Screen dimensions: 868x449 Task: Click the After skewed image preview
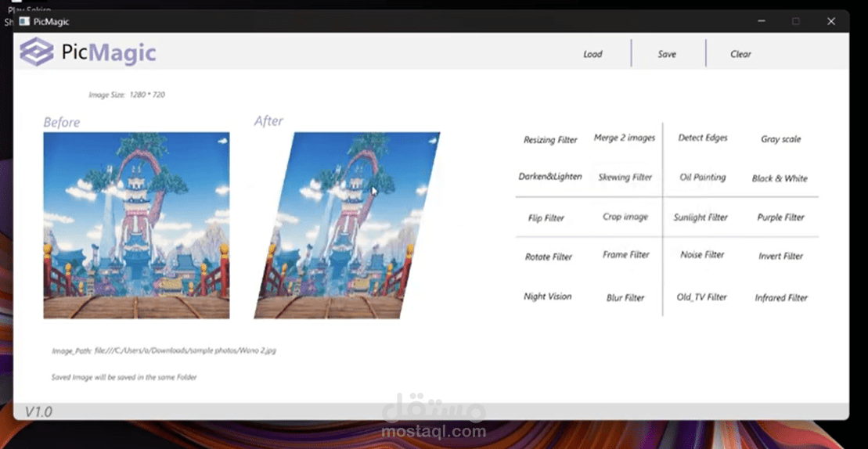(x=347, y=225)
